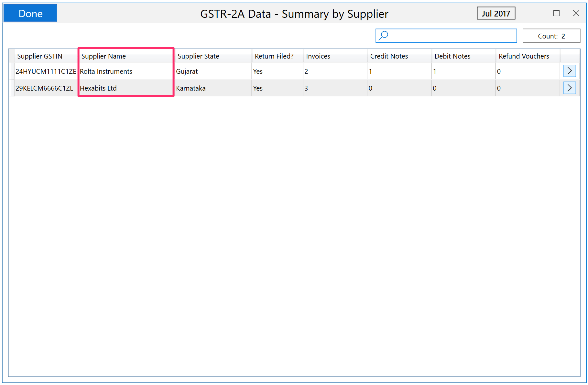Click the Return Filed? column header
The image size is (588, 385).
pyautogui.click(x=274, y=56)
